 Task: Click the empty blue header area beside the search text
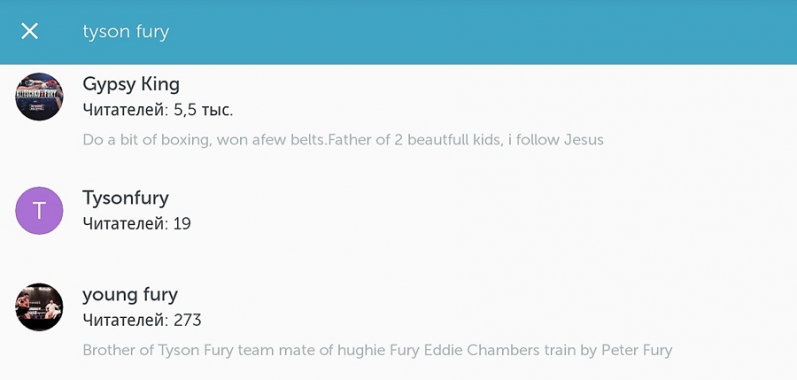pos(483,31)
